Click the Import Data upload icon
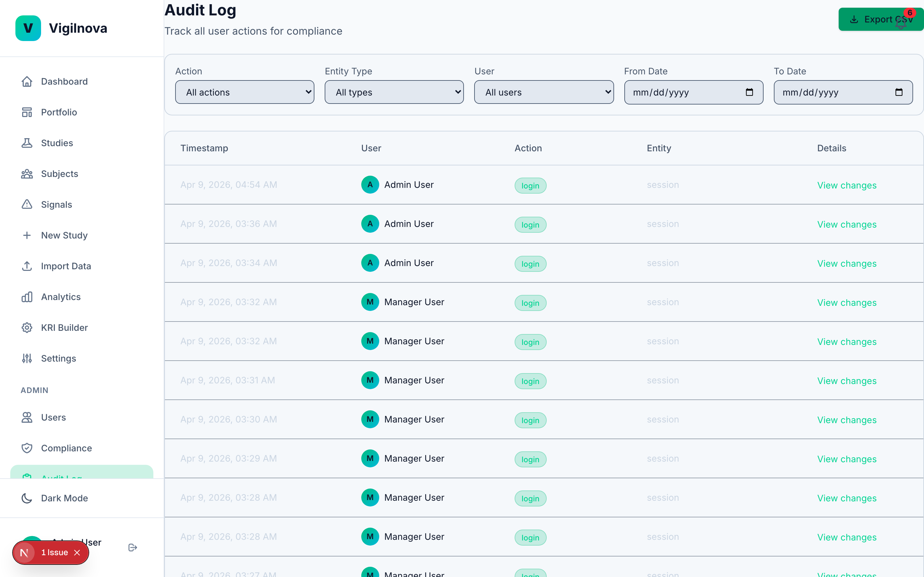The image size is (924, 577). 27,266
